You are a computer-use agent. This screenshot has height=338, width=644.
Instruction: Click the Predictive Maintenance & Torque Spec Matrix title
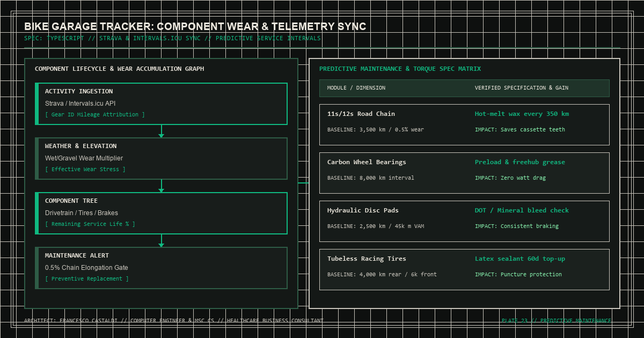pos(400,69)
